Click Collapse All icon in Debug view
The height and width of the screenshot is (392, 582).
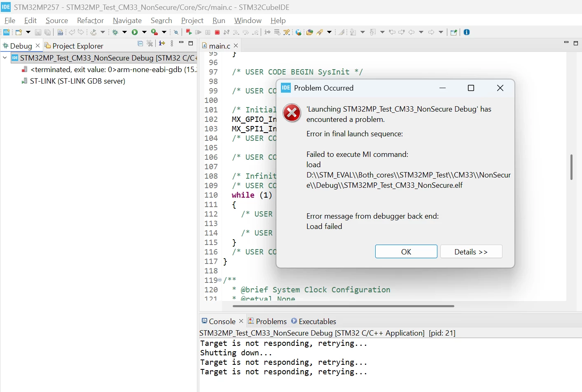[140, 43]
